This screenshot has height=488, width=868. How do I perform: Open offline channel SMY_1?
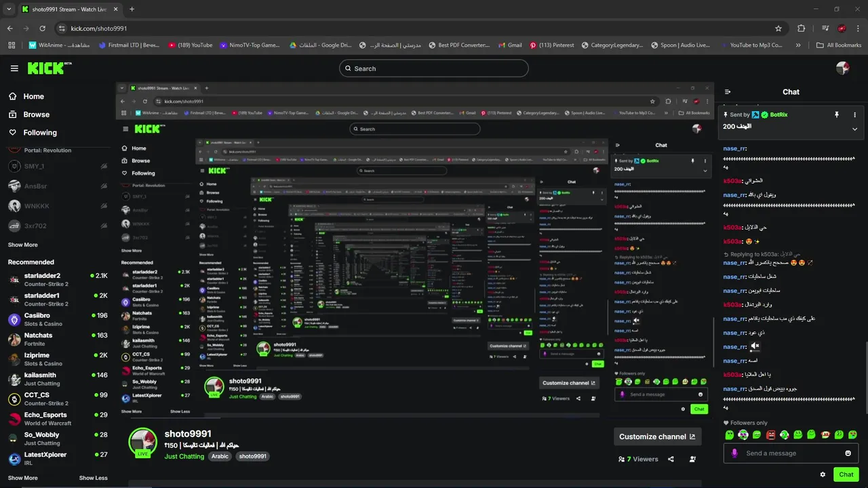[x=58, y=166]
